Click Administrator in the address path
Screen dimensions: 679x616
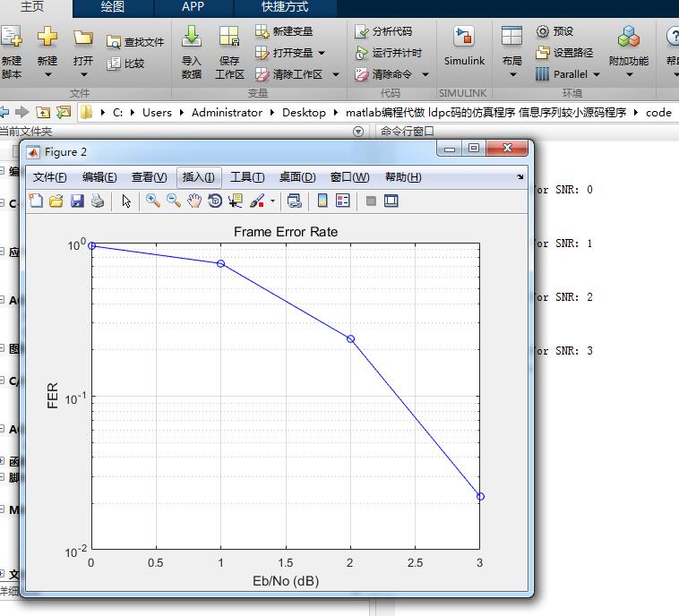click(227, 113)
